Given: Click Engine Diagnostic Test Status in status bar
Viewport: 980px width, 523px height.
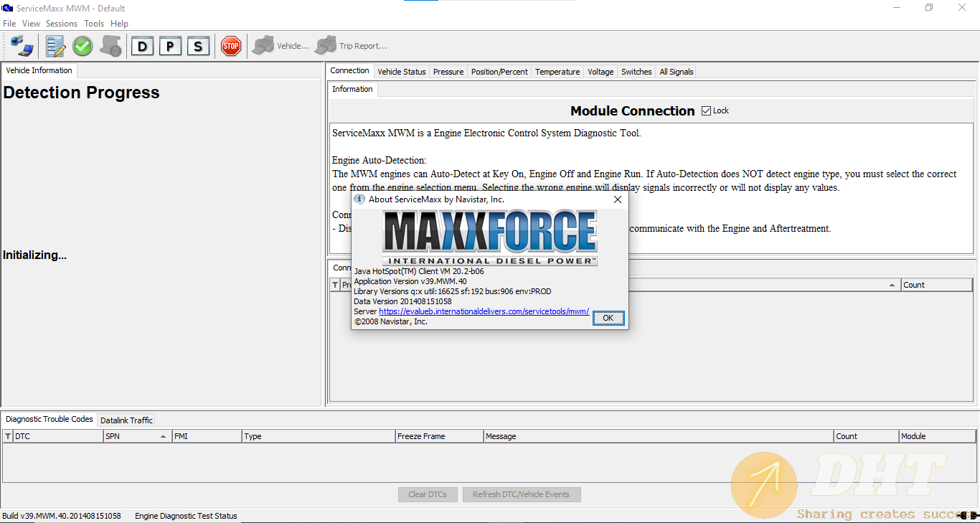Looking at the screenshot, I should (186, 516).
